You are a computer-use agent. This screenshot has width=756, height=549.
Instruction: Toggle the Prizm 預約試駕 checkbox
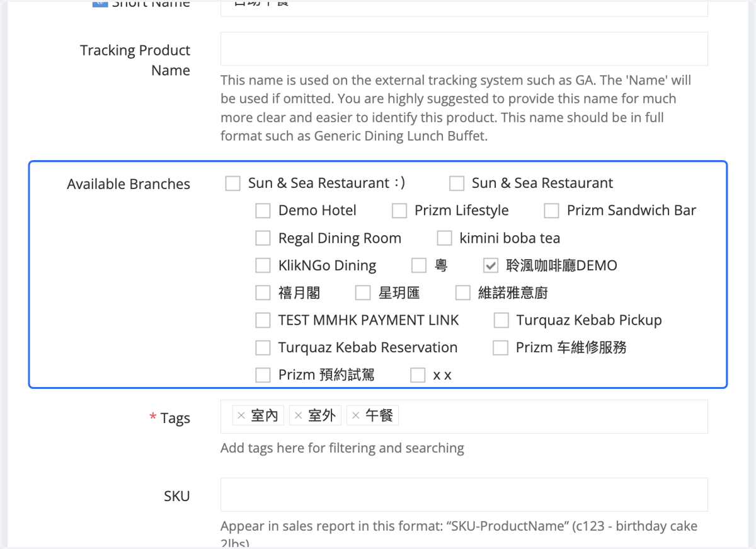point(263,375)
